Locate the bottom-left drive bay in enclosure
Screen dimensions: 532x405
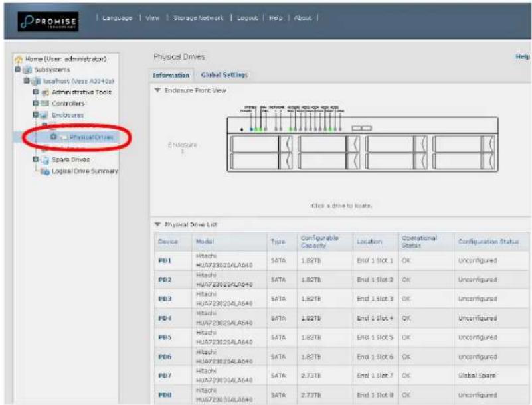click(x=261, y=161)
